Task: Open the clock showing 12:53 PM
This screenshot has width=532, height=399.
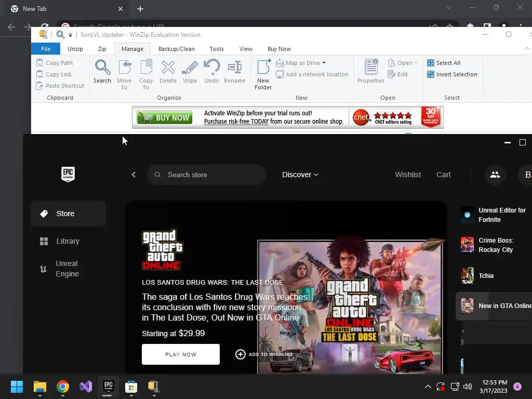Action: click(x=495, y=387)
